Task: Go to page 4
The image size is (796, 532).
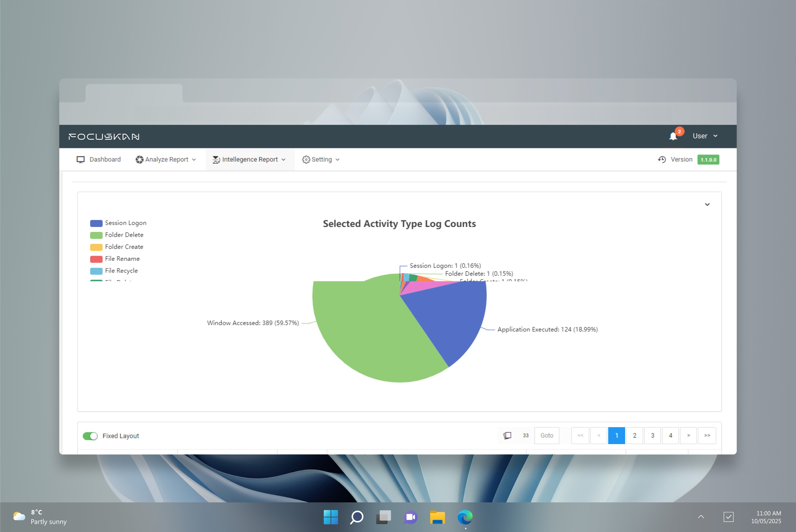Action: pyautogui.click(x=670, y=435)
